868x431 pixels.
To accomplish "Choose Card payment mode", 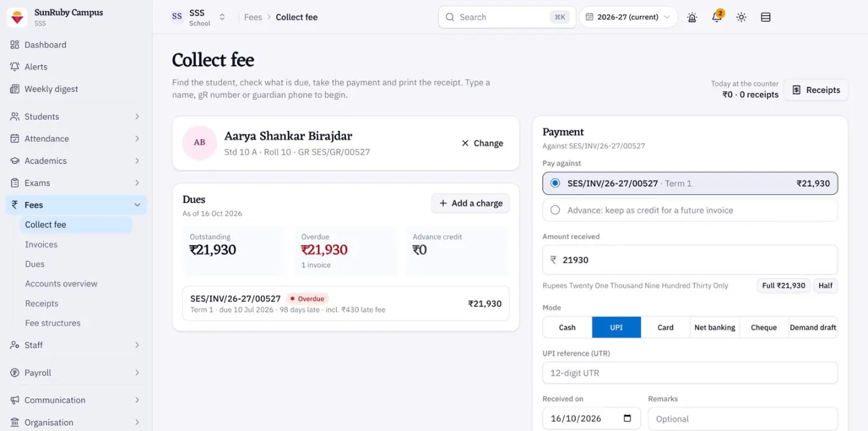I will (x=665, y=327).
